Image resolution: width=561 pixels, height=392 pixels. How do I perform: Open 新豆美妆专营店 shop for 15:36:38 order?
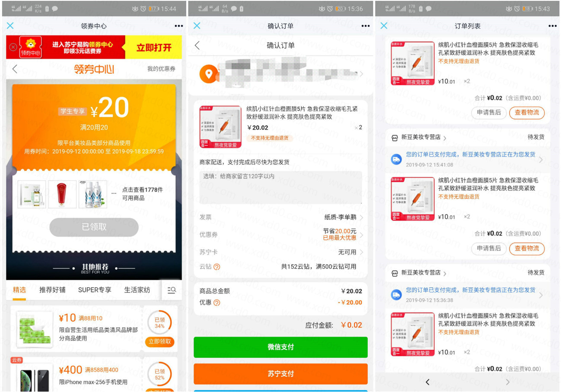tap(419, 273)
